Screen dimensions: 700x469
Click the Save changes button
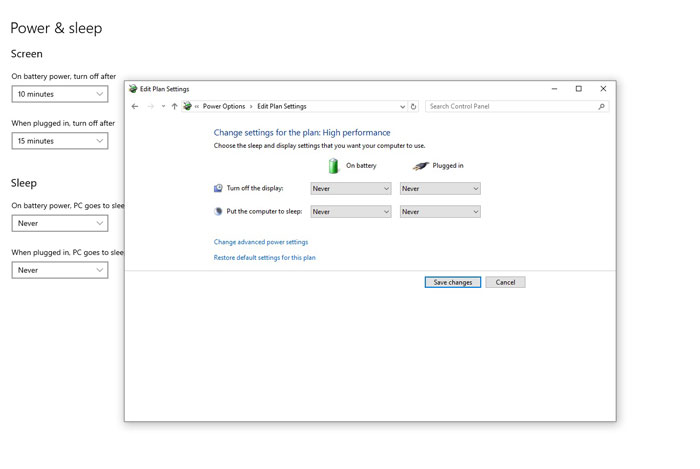[453, 282]
